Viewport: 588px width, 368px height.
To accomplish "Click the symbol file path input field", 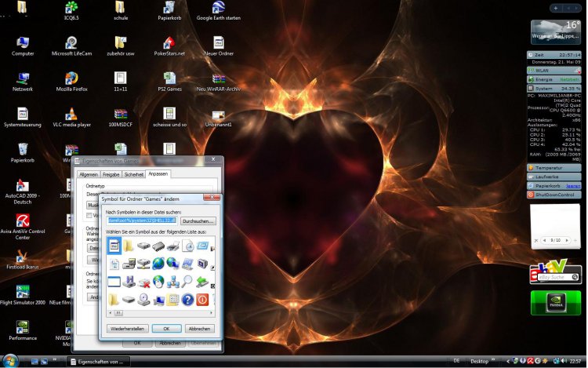I will (142, 220).
